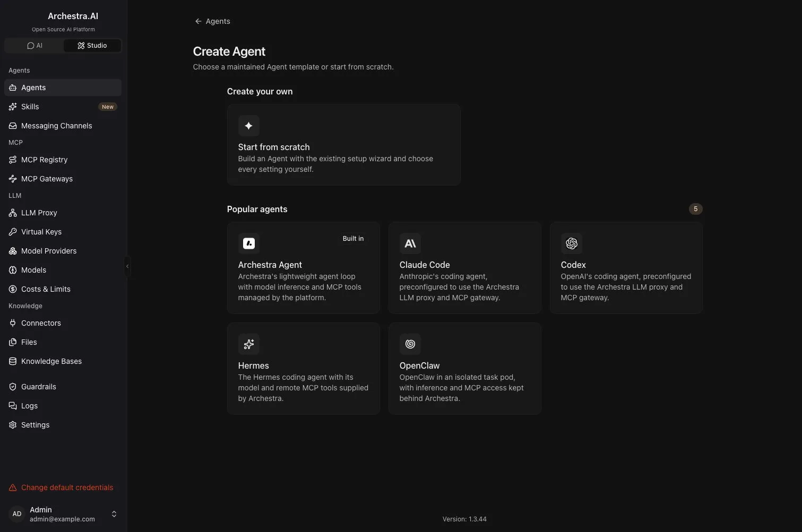Click the Start from scratch sparkle icon
This screenshot has width=802, height=532.
click(248, 126)
